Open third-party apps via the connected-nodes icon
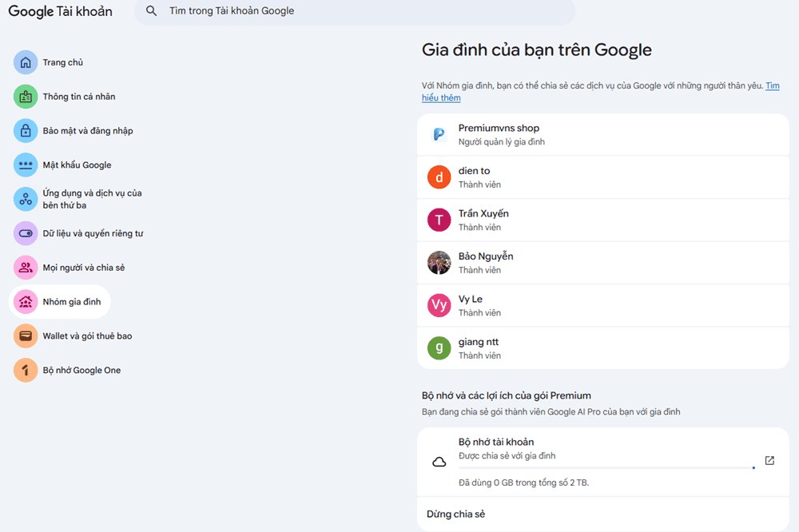 tap(26, 198)
